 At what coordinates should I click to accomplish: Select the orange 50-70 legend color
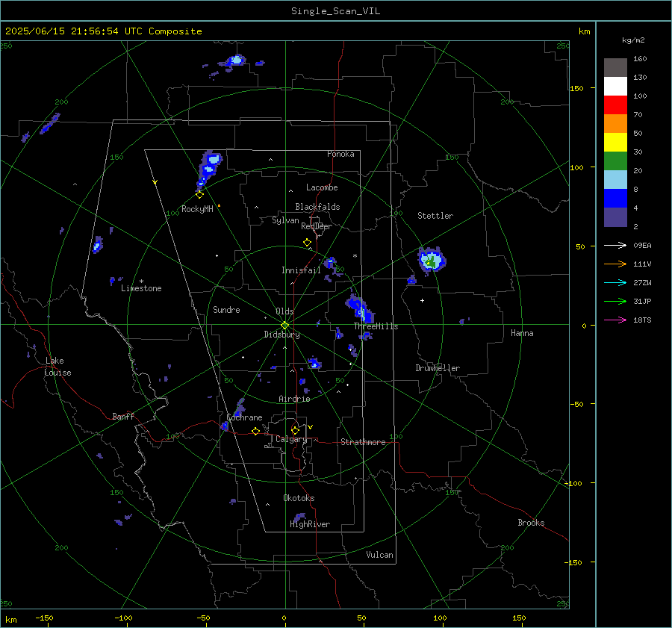[615, 123]
